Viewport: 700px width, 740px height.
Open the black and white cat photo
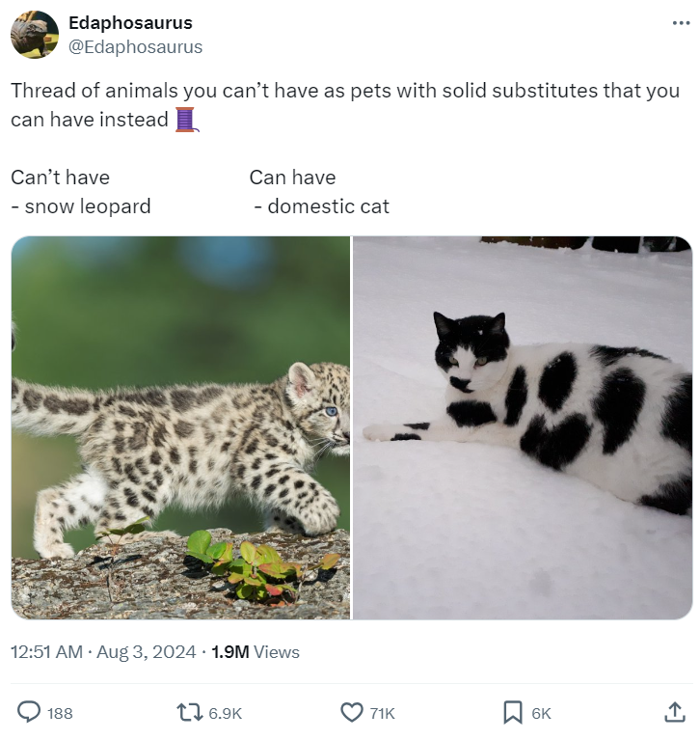click(x=523, y=427)
